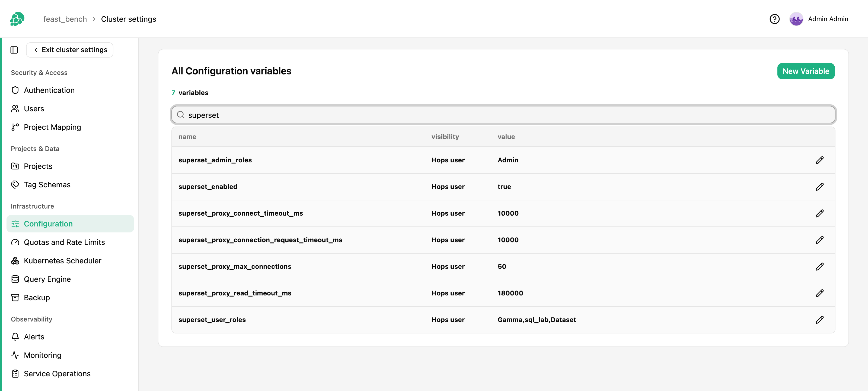868x391 pixels.
Task: Edit superset_proxy_connect_timeout_ms with the pencil icon
Action: point(819,213)
